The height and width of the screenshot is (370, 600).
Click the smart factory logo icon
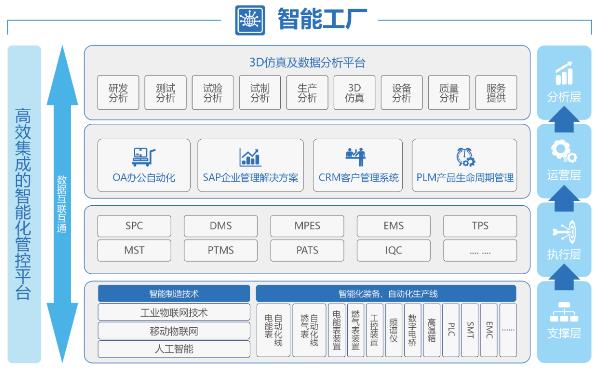[250, 20]
